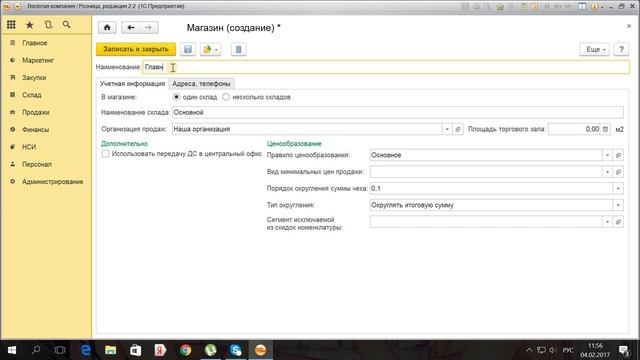Open Правило ценообразования item icon
The width and height of the screenshot is (640, 360).
pyautogui.click(x=618, y=155)
